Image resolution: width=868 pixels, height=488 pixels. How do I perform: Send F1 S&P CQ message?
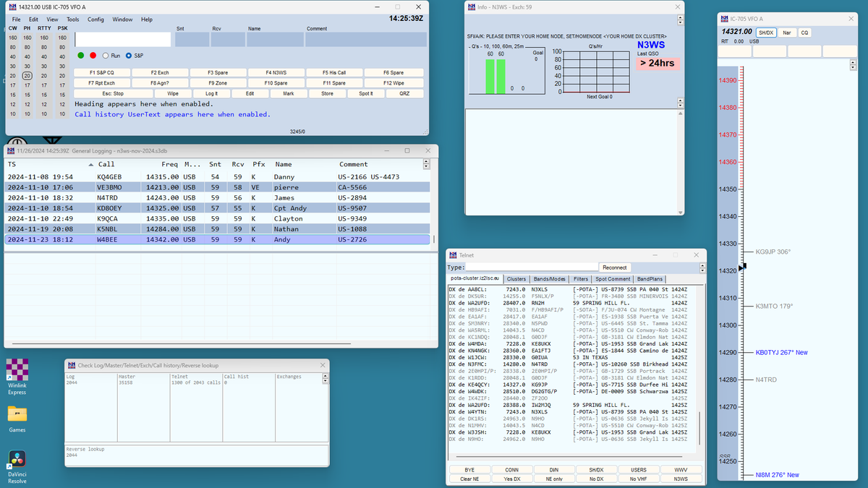(102, 72)
